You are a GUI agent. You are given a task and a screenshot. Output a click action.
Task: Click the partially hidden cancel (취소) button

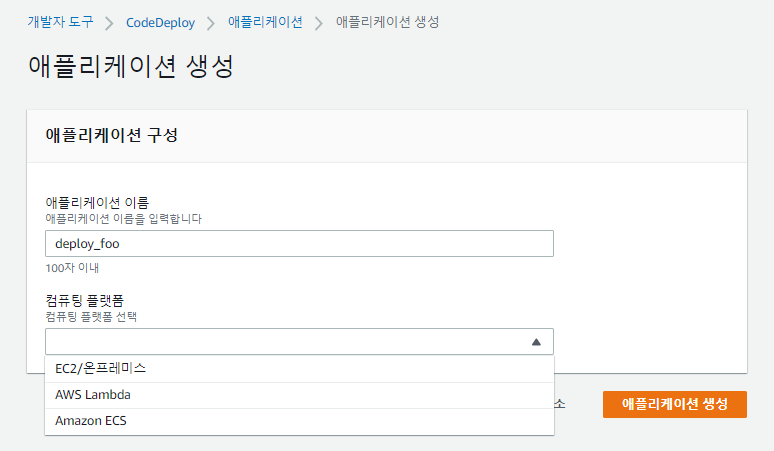[x=560, y=404]
